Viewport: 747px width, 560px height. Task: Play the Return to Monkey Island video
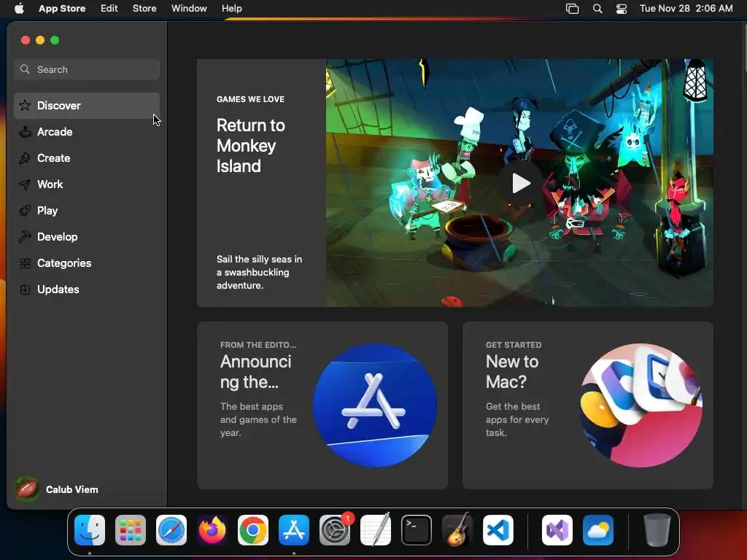click(520, 183)
